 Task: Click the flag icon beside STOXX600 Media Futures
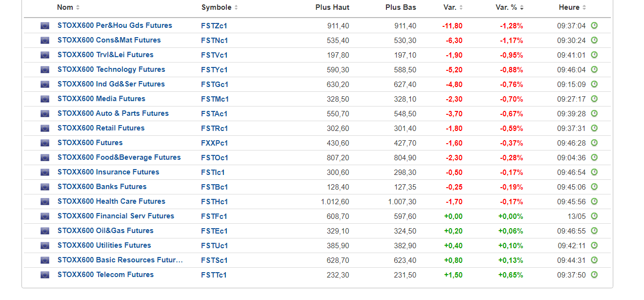click(x=45, y=99)
